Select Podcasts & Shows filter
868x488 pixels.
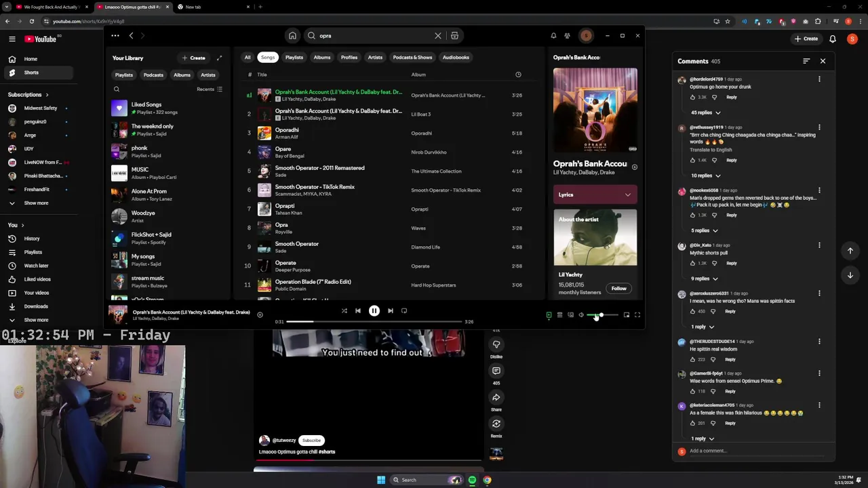(x=412, y=58)
